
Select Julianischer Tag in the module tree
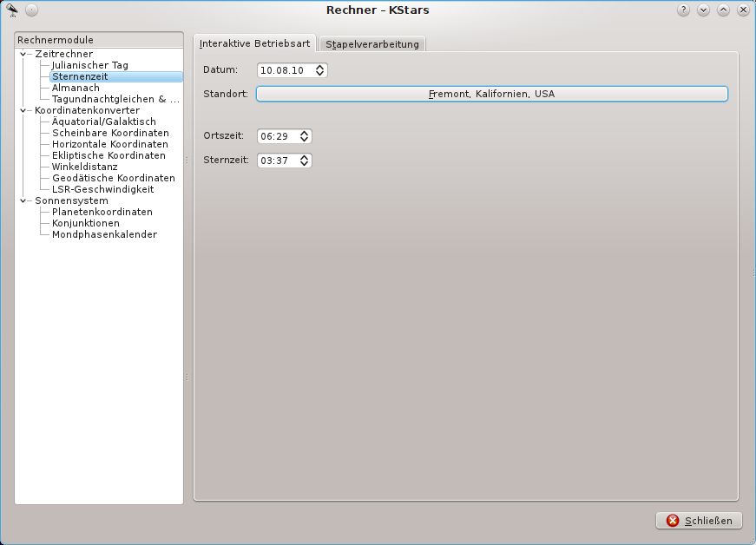(x=89, y=65)
